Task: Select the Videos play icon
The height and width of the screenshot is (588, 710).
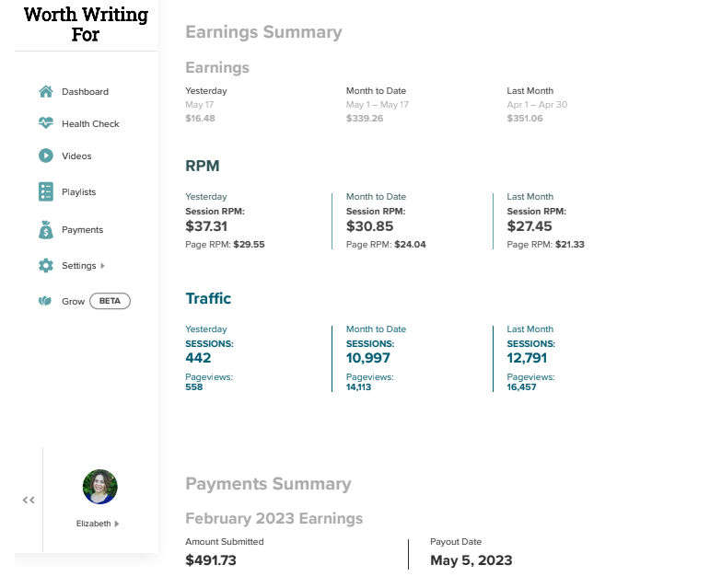Action: [46, 156]
